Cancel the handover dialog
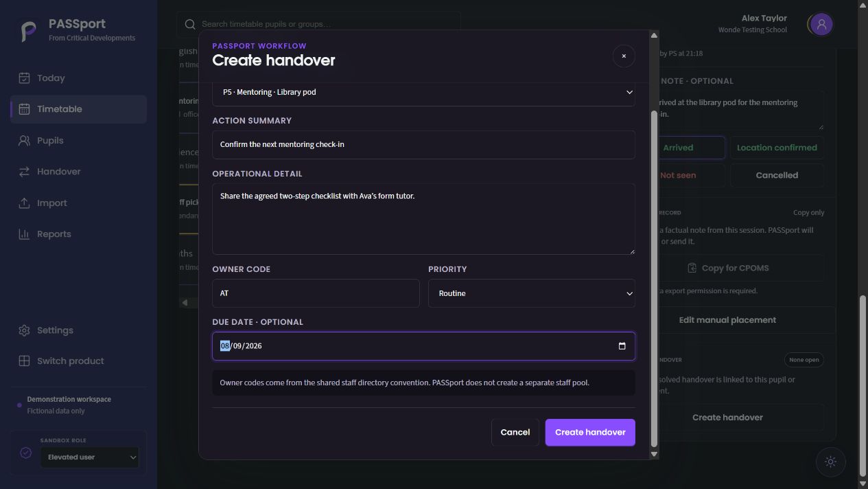 point(515,433)
